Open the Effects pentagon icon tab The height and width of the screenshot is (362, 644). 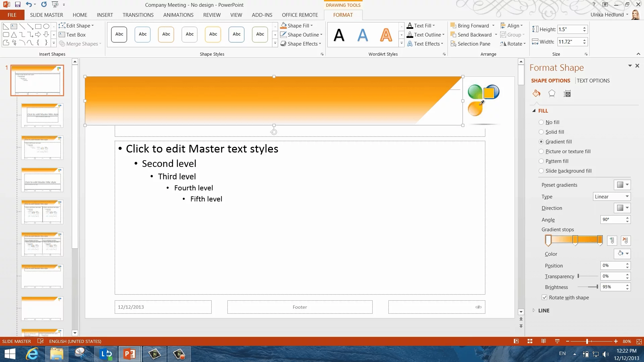552,94
